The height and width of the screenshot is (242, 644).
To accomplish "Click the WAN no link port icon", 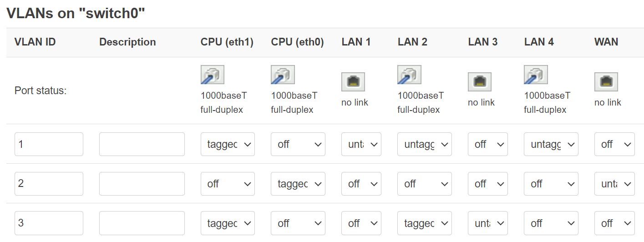I will [606, 82].
